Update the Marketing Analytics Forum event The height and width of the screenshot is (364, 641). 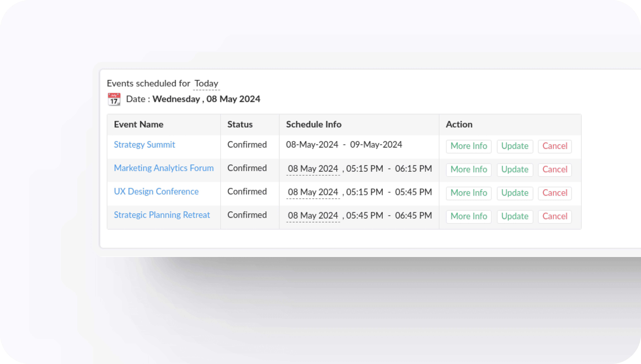[x=515, y=170]
